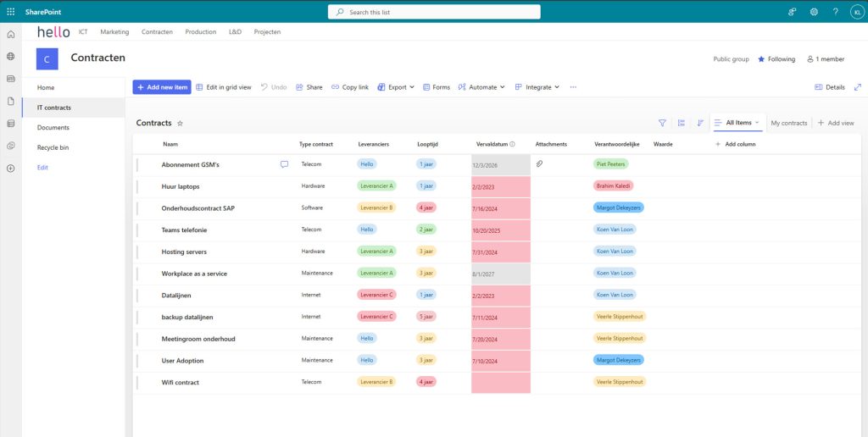Click the Piet Peeters person pill
Image resolution: width=868 pixels, height=437 pixels.
(611, 164)
